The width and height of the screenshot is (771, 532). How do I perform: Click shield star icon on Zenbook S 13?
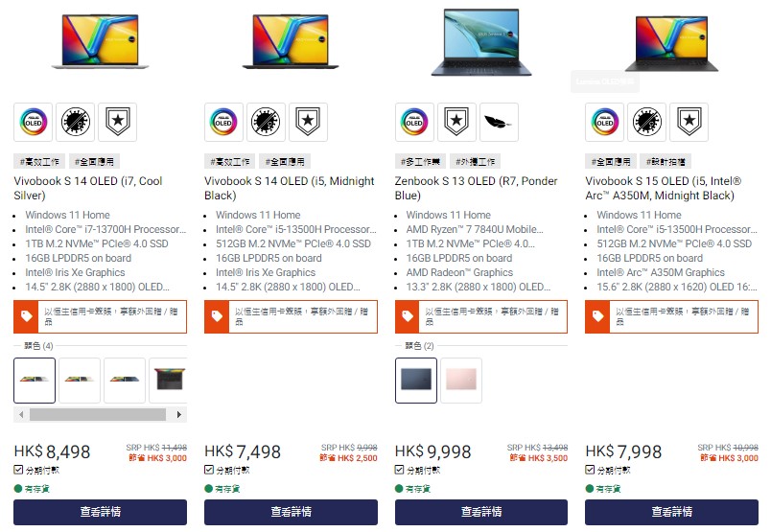[x=456, y=122]
